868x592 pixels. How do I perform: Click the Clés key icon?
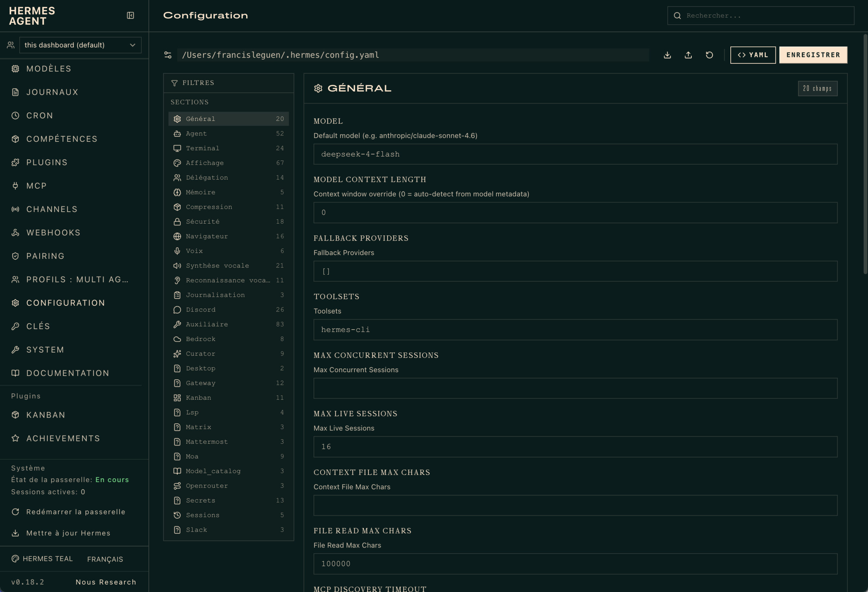click(x=15, y=326)
